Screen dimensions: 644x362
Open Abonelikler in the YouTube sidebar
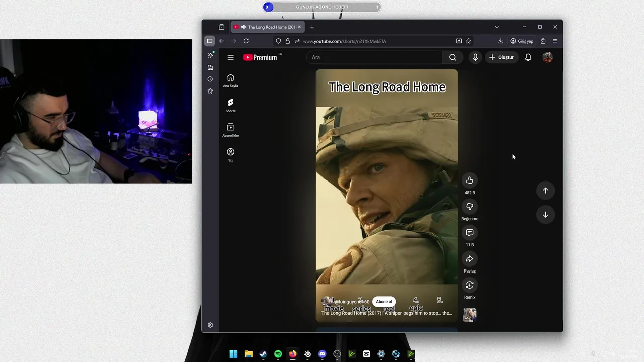pos(230,130)
